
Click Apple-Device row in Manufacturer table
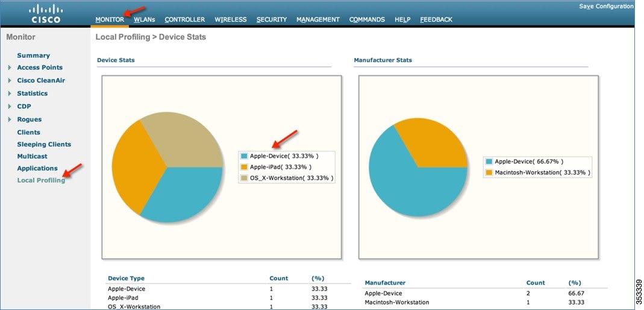pos(485,294)
